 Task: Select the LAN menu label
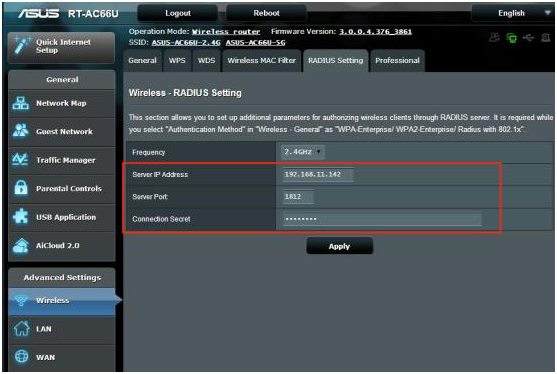click(x=44, y=329)
